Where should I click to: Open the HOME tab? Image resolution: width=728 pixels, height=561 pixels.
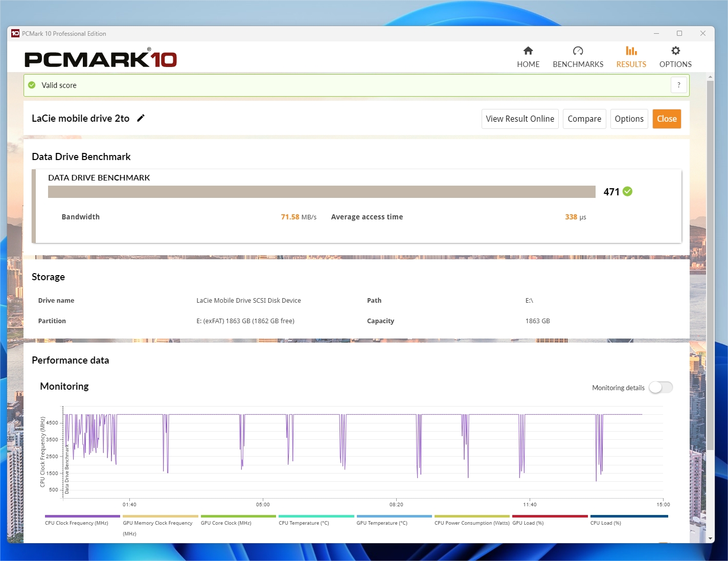528,57
